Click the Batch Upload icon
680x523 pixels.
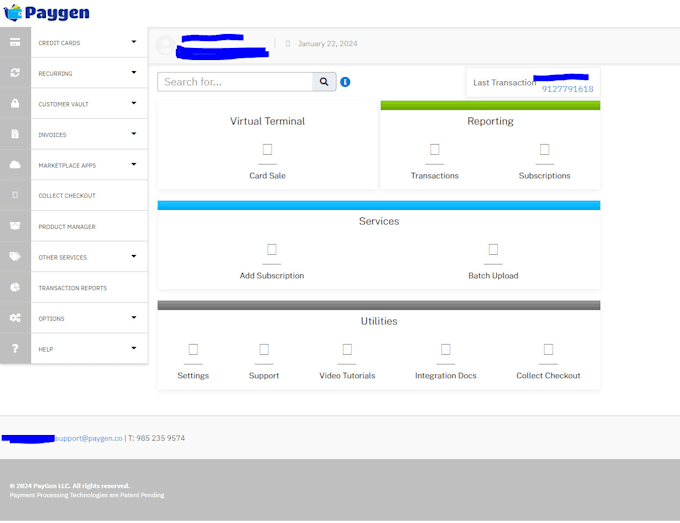coord(493,249)
